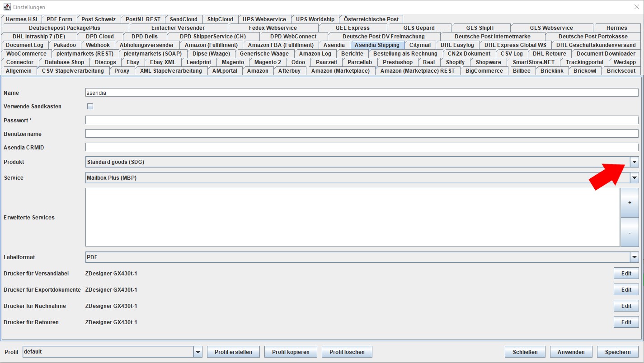Image resolution: width=644 pixels, height=363 pixels.
Task: Open the CN2x Dokument tab
Action: click(469, 54)
